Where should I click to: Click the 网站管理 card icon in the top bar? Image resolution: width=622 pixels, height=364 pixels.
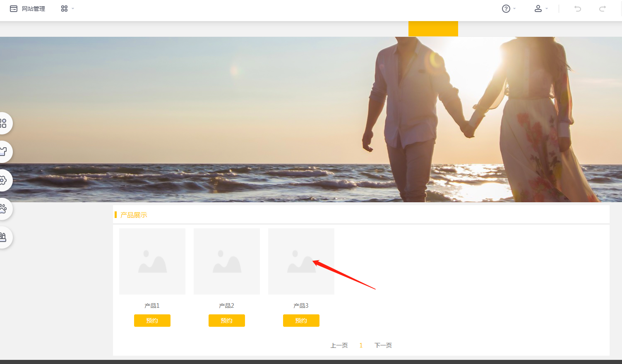pos(14,9)
